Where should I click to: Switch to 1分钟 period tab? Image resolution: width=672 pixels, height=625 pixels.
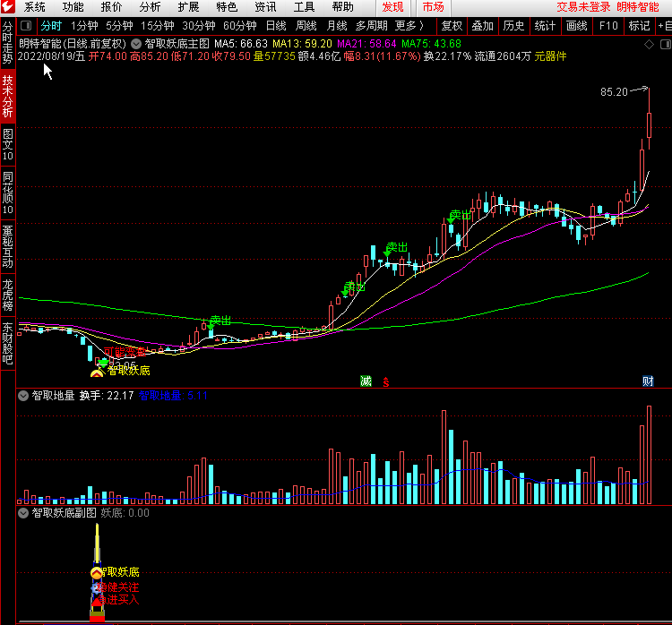[84, 26]
